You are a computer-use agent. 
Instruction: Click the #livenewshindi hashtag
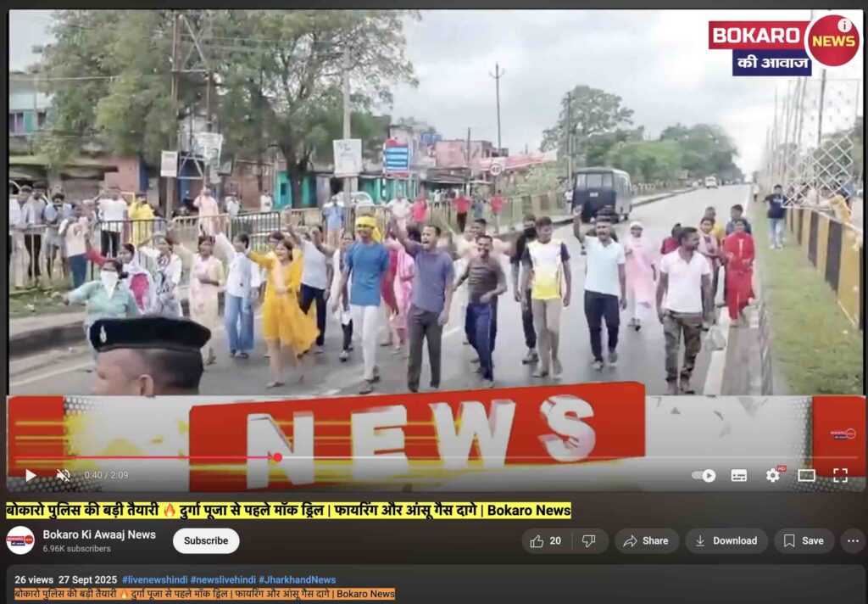154,580
